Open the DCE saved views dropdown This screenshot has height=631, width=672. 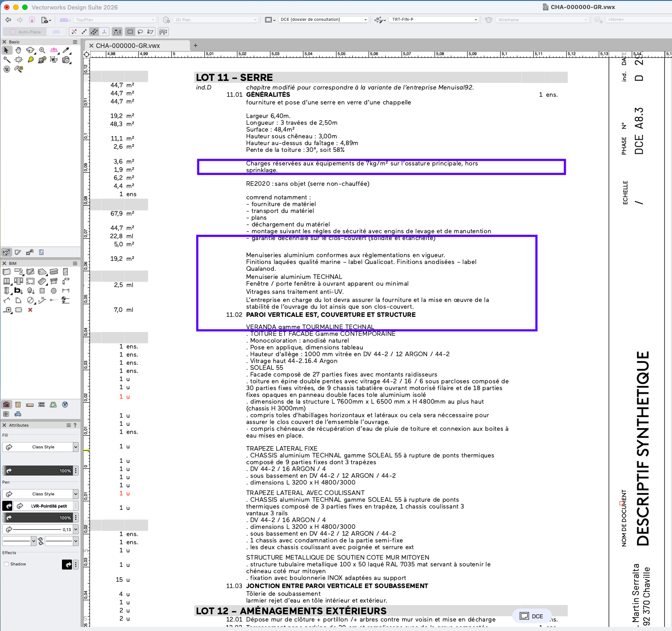[323, 20]
